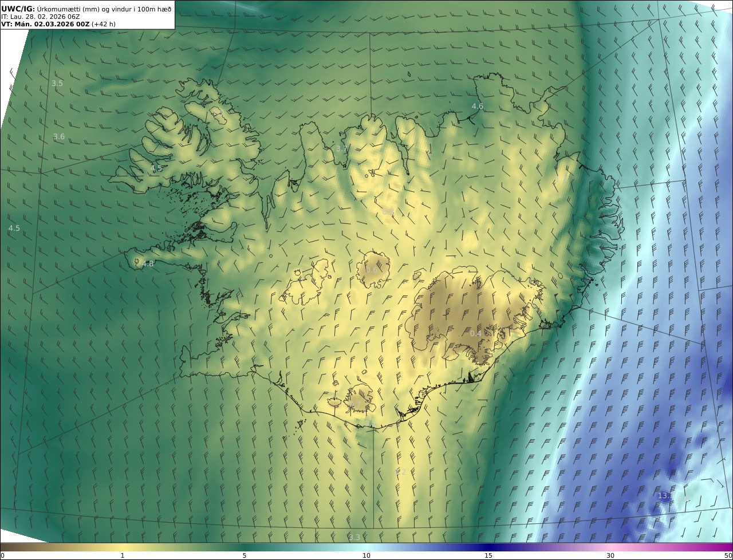The width and height of the screenshot is (733, 560).
Task: Click the 15 tick label on the colorbar
Action: (x=488, y=555)
